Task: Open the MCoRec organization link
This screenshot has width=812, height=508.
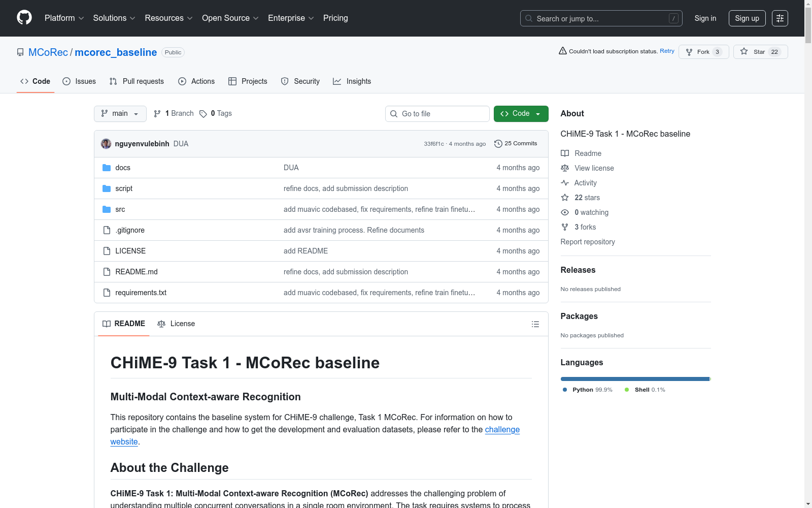Action: click(x=48, y=52)
